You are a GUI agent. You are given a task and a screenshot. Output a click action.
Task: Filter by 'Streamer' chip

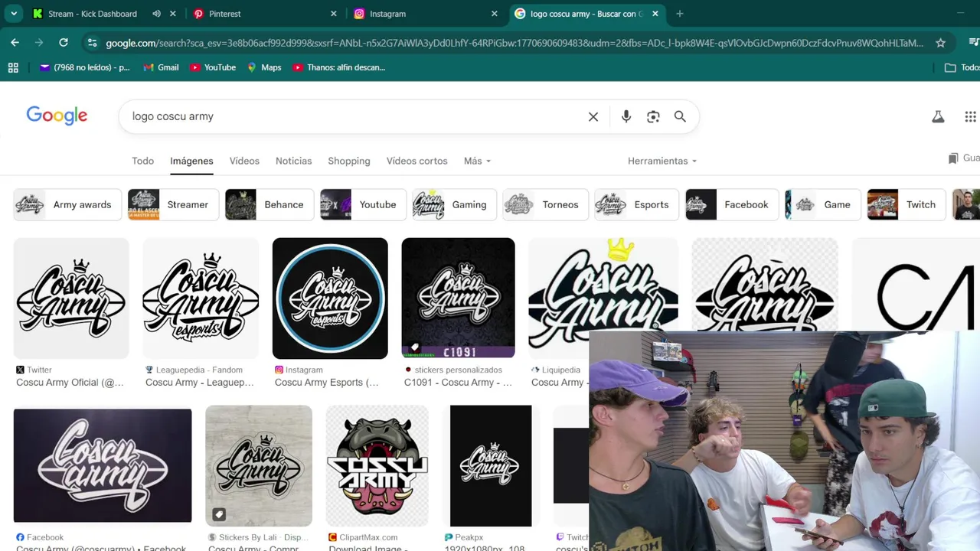click(x=173, y=204)
